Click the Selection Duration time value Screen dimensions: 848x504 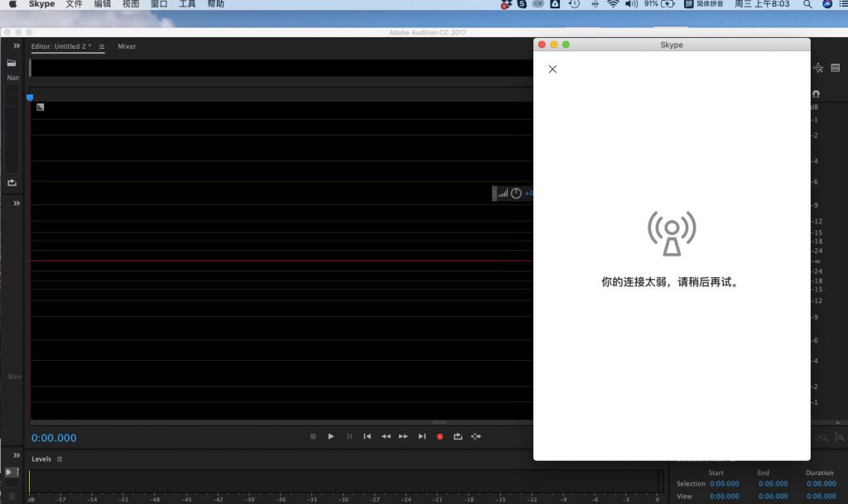[x=821, y=483]
